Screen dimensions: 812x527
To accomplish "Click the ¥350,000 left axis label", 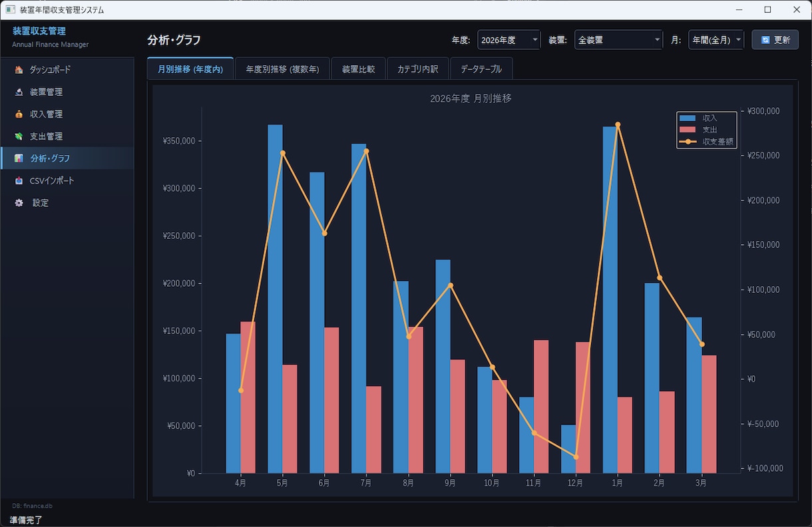I will click(x=178, y=141).
